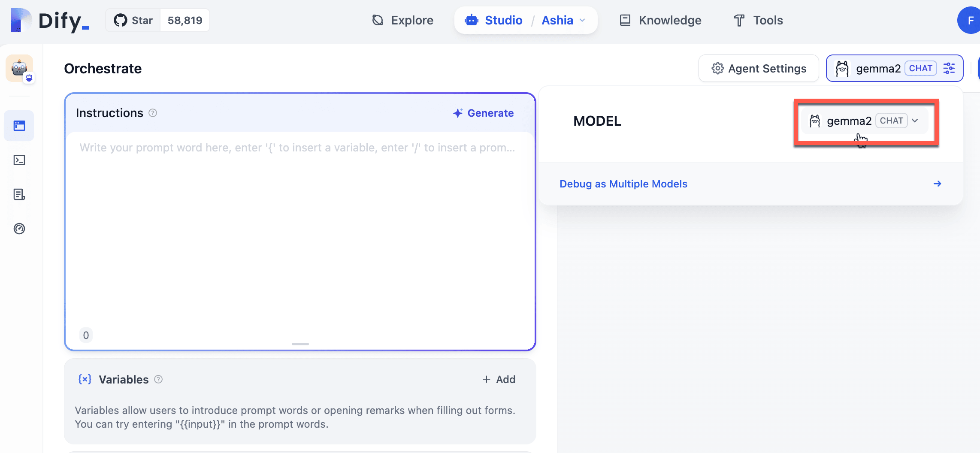Click the Agent Settings button

759,69
